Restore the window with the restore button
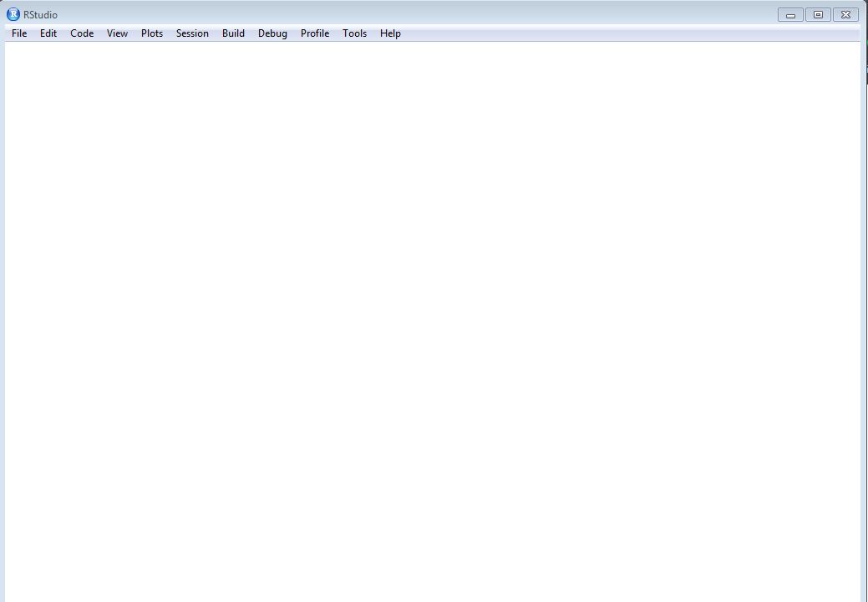868x602 pixels. pyautogui.click(x=817, y=14)
